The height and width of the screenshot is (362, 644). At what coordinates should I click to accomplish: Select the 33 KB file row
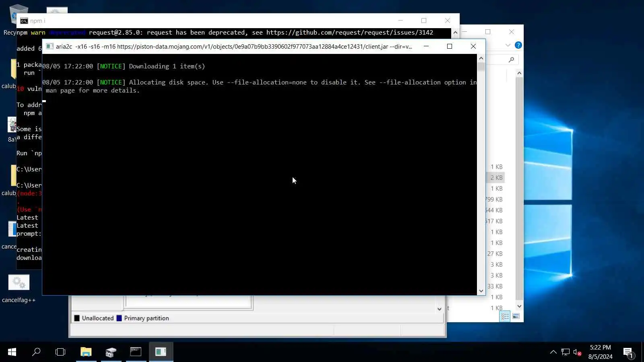[x=495, y=286]
